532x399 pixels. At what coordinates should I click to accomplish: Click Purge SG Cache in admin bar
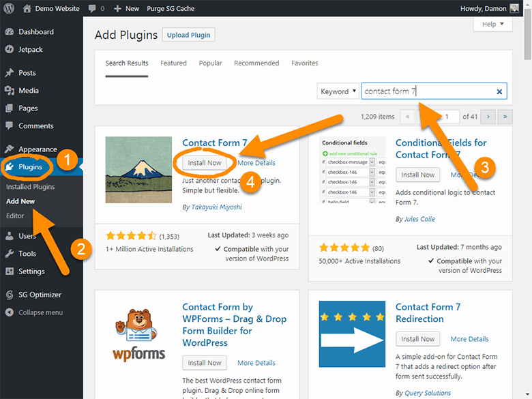(x=171, y=8)
